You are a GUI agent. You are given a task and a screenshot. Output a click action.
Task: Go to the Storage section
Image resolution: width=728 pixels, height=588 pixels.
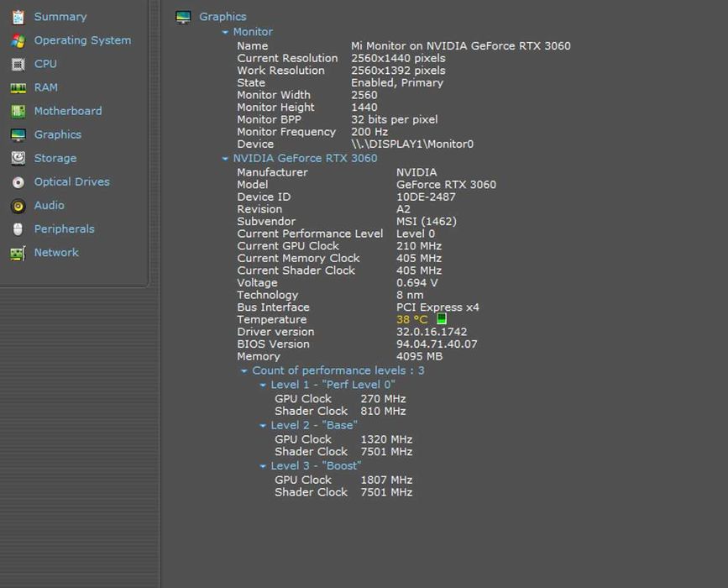pyautogui.click(x=55, y=159)
